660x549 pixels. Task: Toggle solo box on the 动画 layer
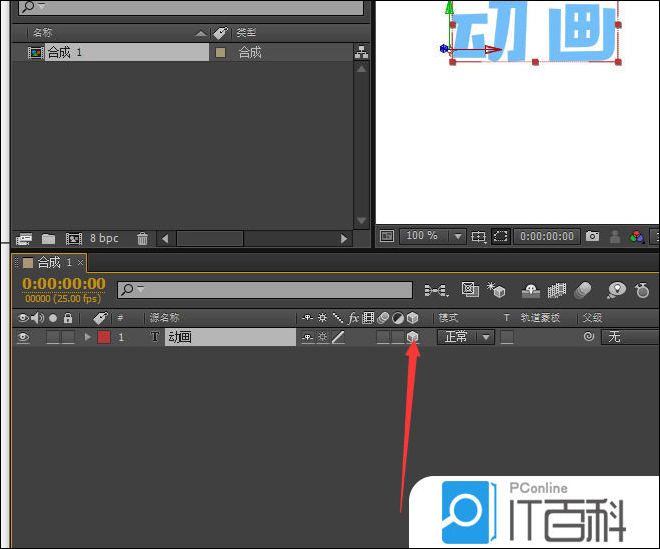click(53, 337)
